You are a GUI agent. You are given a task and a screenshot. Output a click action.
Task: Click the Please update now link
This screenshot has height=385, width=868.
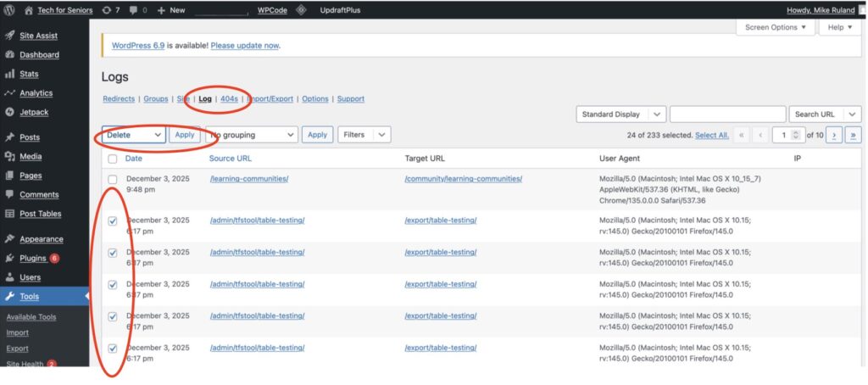pos(244,45)
